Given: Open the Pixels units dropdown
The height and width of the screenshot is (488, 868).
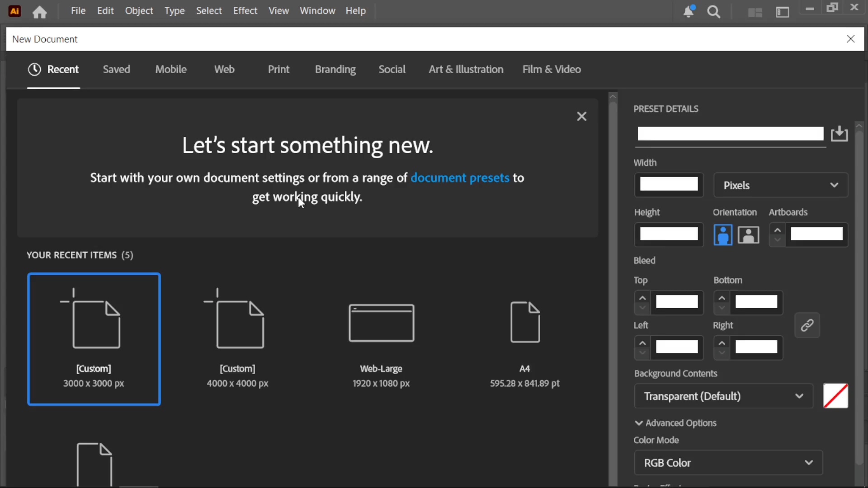Looking at the screenshot, I should 781,185.
